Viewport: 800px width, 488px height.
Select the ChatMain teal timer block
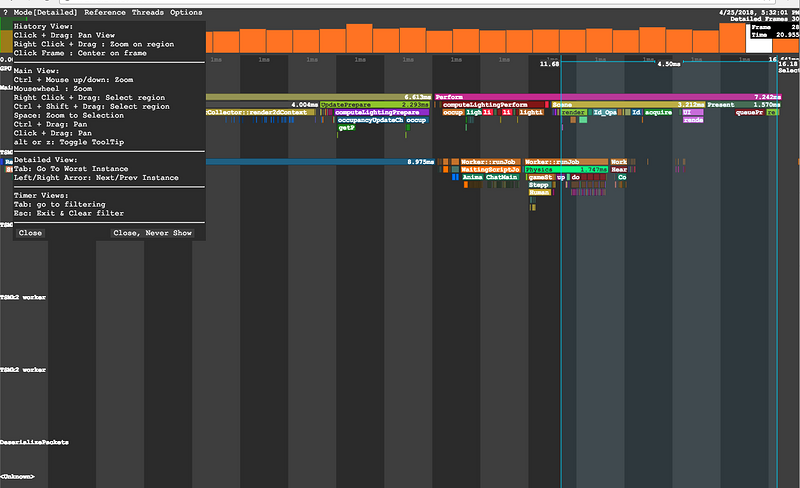tap(502, 177)
